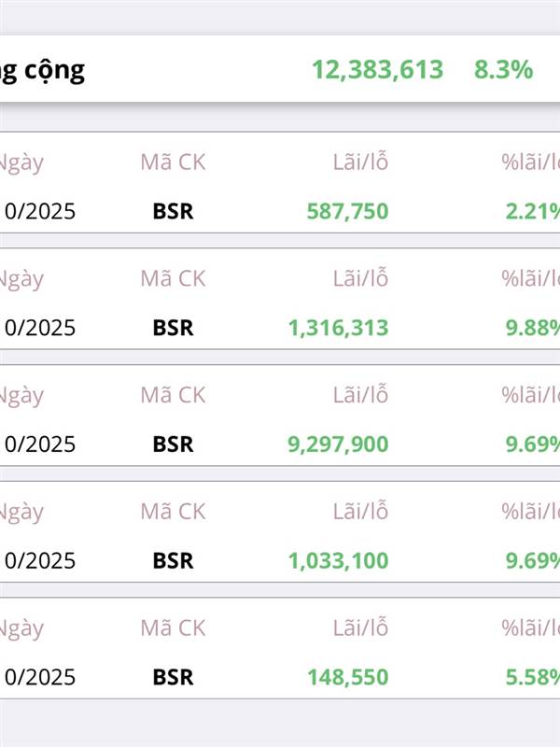The width and height of the screenshot is (560, 747).
Task: Open the BSR ticker in the 587,750 row
Action: click(x=173, y=211)
